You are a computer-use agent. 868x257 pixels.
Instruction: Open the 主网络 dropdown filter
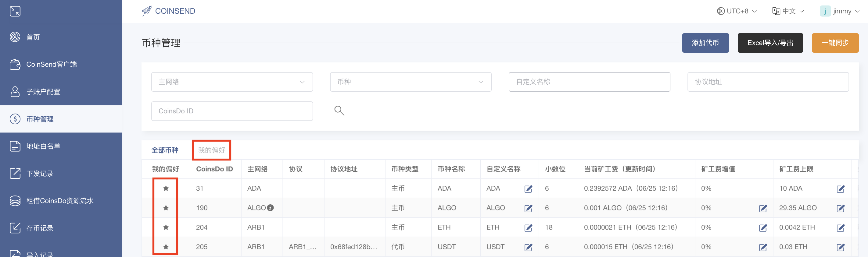point(232,82)
